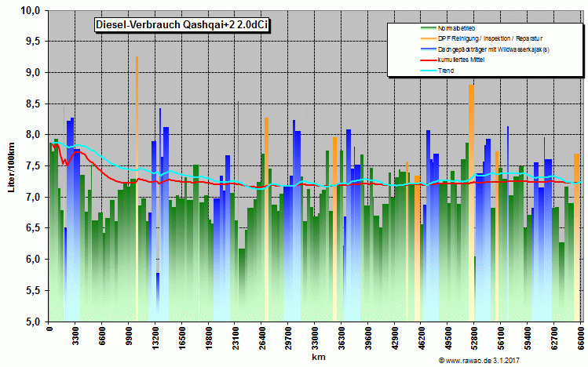Click the y-axis value '7,5'
This screenshot has width=588, height=367.
(x=33, y=166)
